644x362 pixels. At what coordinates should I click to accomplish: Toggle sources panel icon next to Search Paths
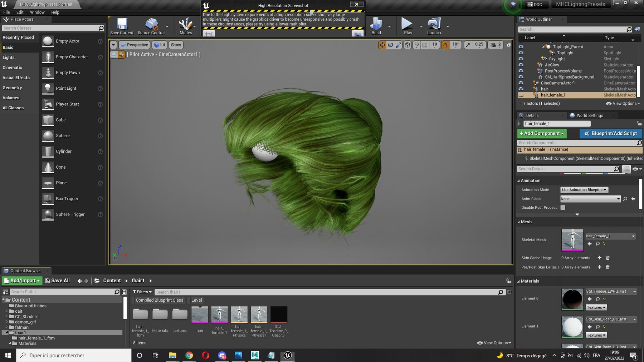pos(5,292)
